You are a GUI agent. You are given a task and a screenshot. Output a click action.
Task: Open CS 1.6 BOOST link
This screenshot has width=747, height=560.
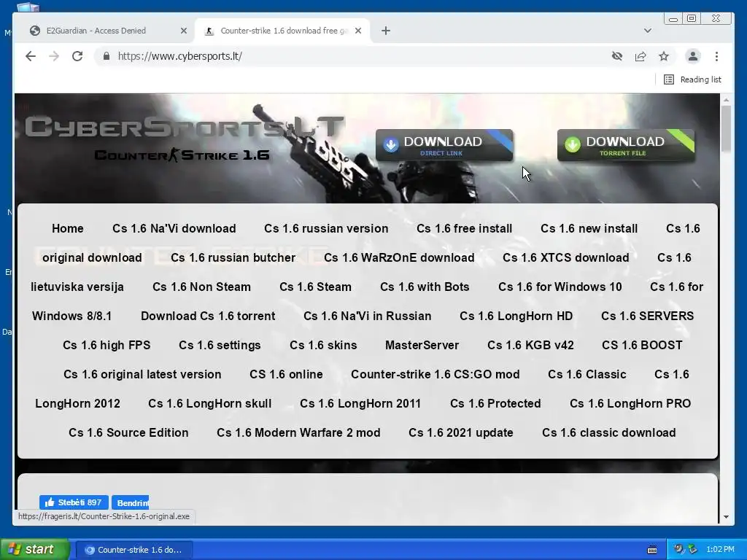642,345
